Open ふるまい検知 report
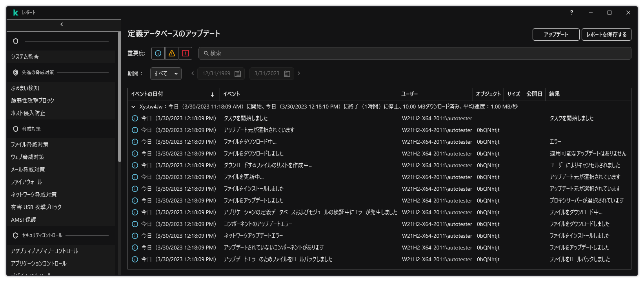 pyautogui.click(x=61, y=88)
